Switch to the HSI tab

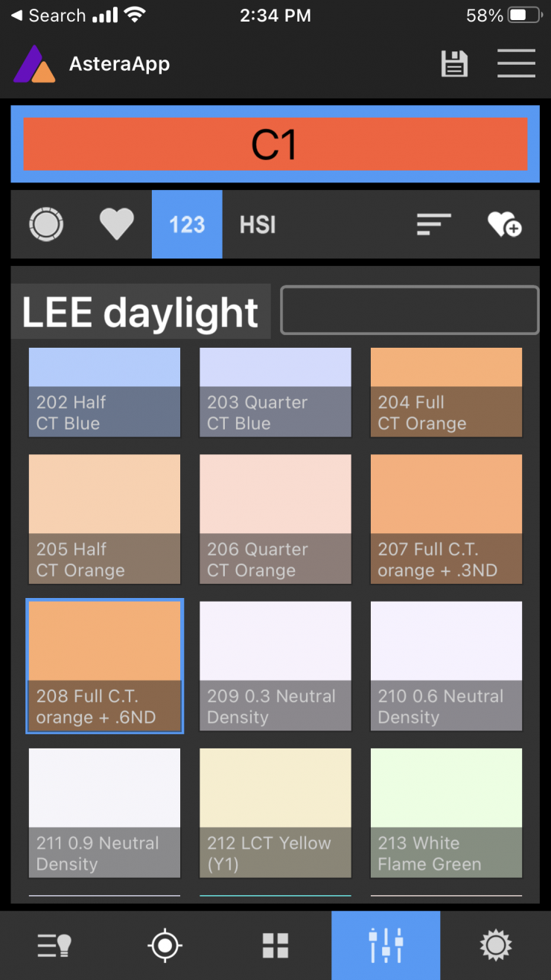258,224
